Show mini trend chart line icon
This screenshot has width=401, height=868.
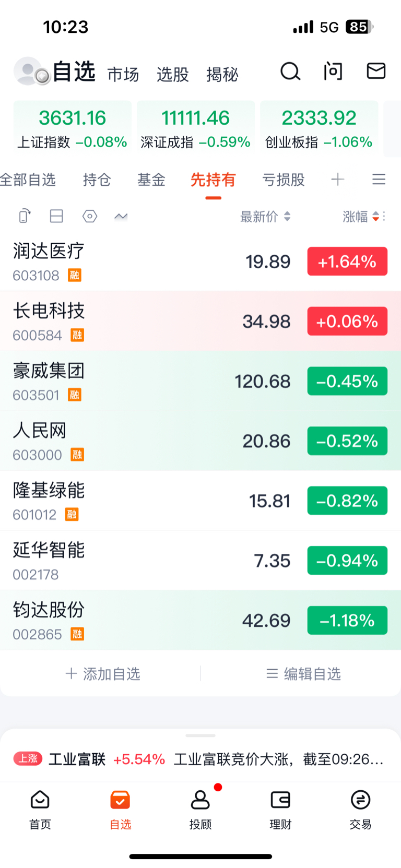click(x=121, y=216)
